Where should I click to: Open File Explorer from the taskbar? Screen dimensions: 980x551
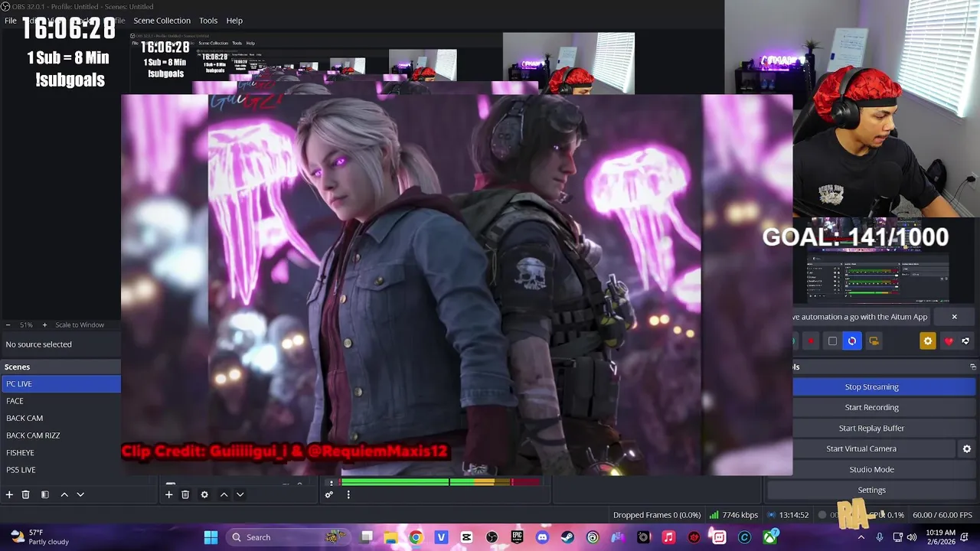(390, 537)
